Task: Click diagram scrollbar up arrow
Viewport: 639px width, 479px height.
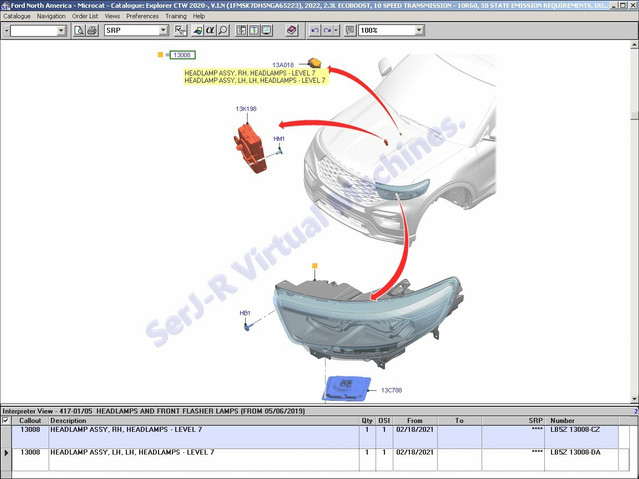Action: [x=635, y=44]
